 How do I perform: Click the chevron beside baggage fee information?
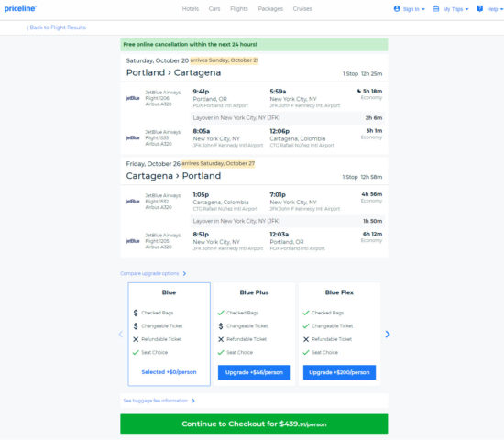[193, 401]
